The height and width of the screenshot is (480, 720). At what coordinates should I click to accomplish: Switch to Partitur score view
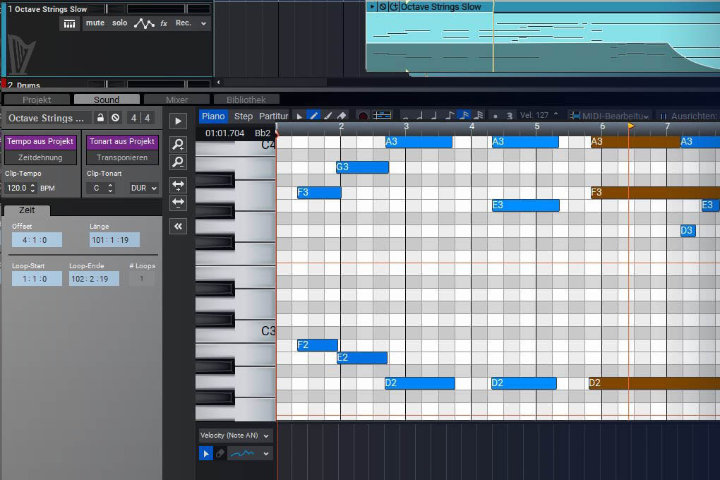[273, 116]
